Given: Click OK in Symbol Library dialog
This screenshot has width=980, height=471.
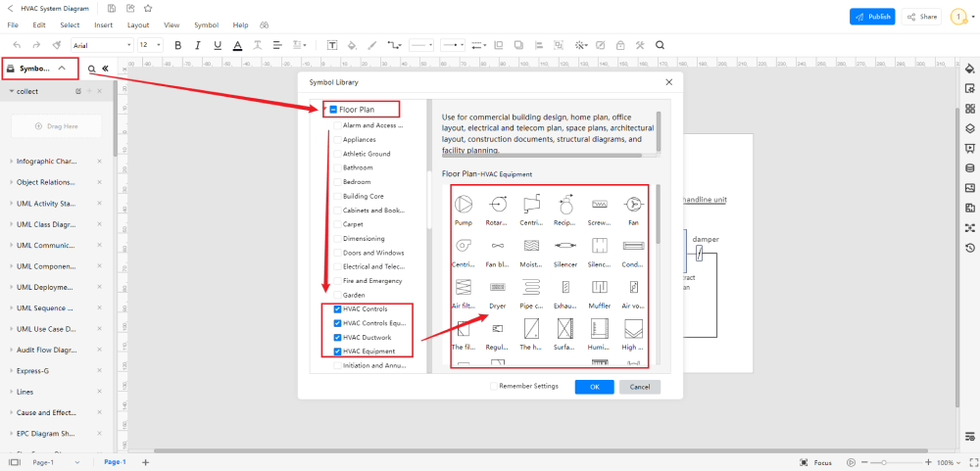Looking at the screenshot, I should coord(595,387).
